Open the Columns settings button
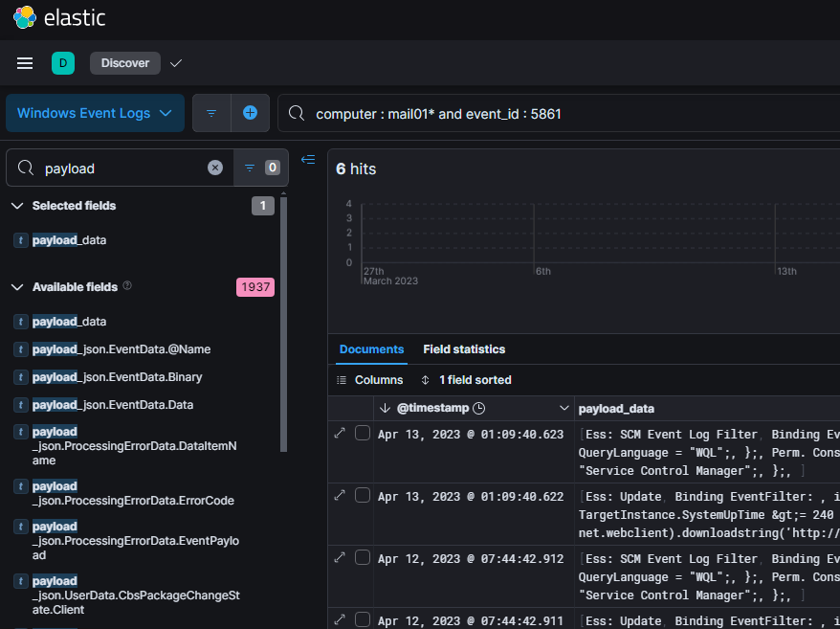Viewport: 840px width, 629px height. 370,380
